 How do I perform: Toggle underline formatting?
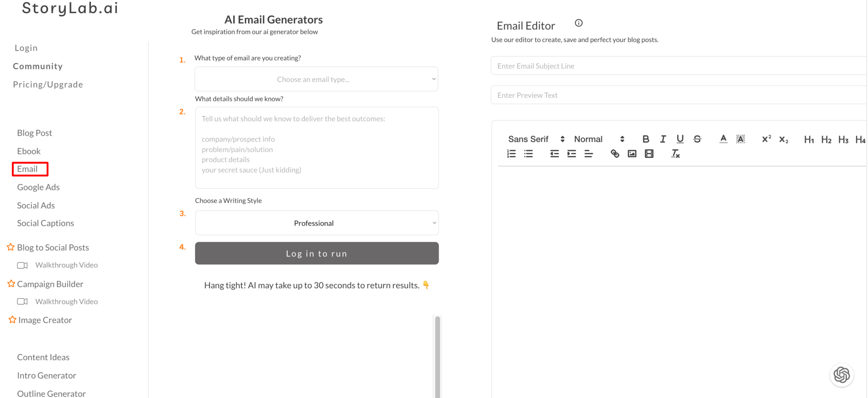pos(680,139)
